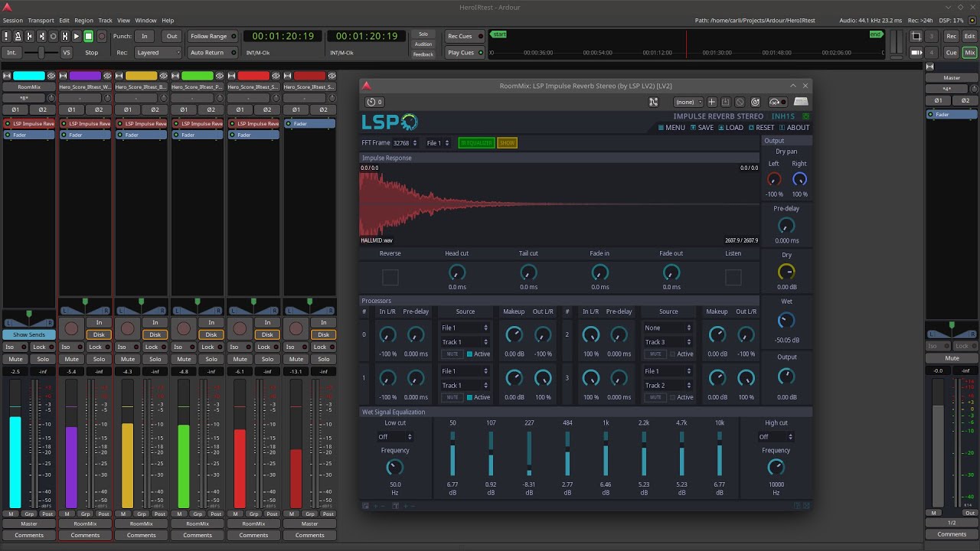
Task: Toggle the IR EQUALIZER button
Action: 476,143
